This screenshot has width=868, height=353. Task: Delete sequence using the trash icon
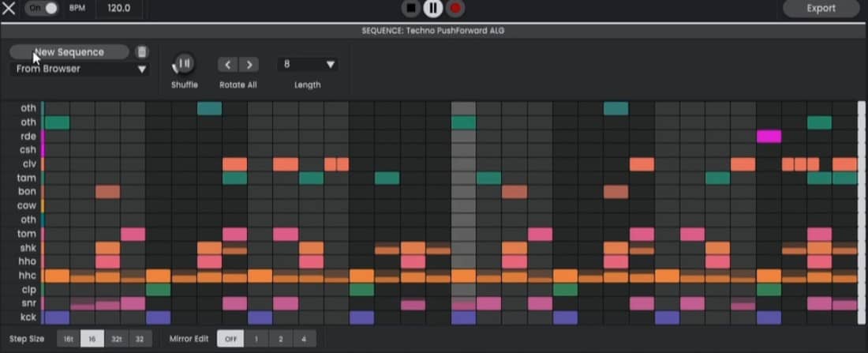pyautogui.click(x=142, y=52)
